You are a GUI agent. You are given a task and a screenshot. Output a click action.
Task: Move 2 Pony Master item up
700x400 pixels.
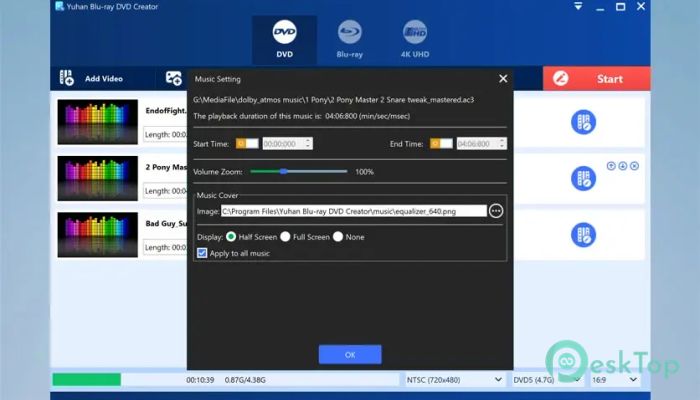(x=611, y=166)
